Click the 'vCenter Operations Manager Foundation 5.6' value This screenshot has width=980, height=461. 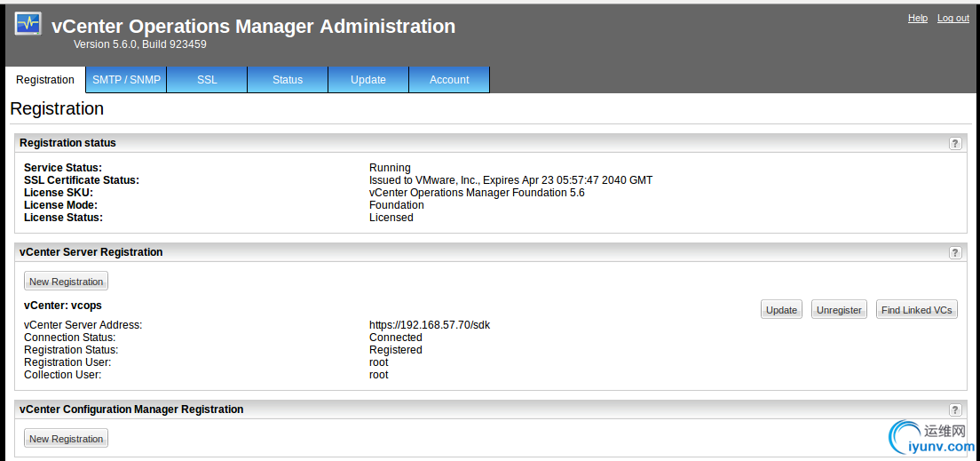(477, 193)
